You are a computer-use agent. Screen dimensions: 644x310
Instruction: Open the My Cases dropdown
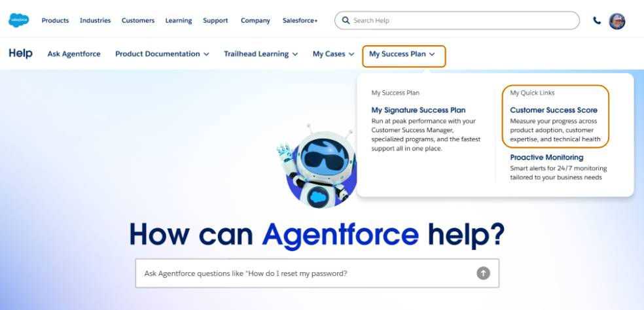coord(334,54)
